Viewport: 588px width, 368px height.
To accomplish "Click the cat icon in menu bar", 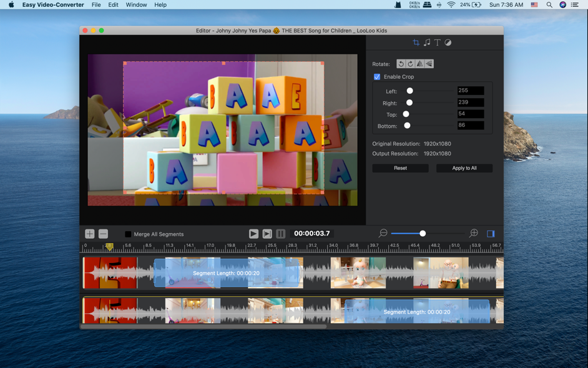I will [x=398, y=5].
